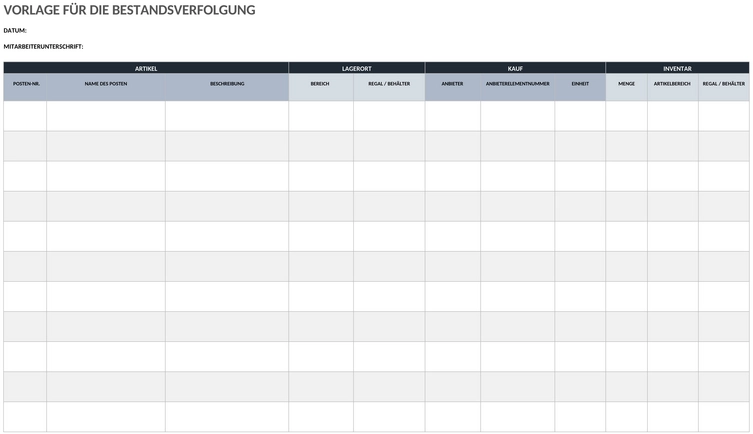This screenshot has width=753, height=434.
Task: Click first empty cell under NAME DES POSTEN
Action: (106, 116)
